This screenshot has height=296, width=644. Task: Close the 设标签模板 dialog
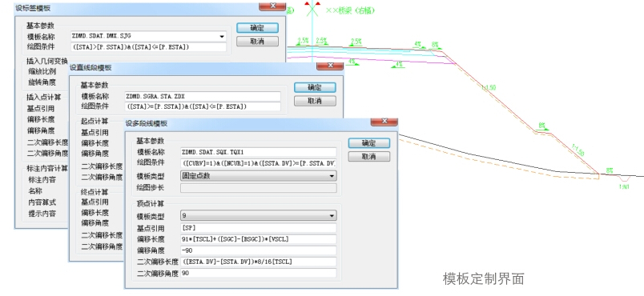[x=272, y=6]
